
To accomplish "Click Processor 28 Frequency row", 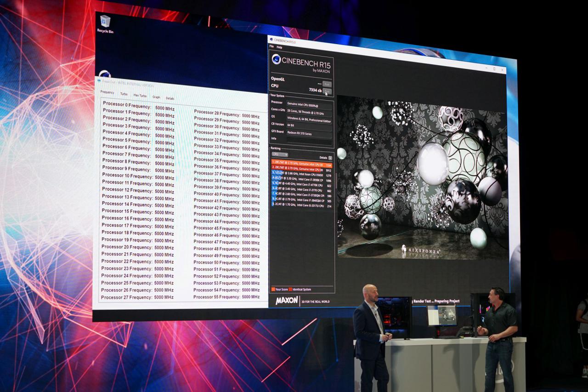I will (x=227, y=114).
